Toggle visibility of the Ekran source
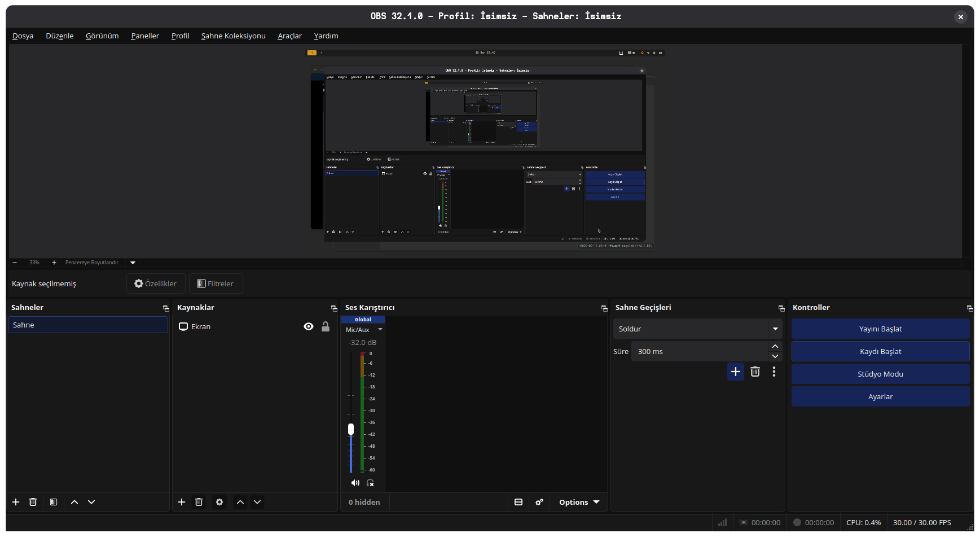Viewport: 980px width, 537px height. (x=309, y=326)
